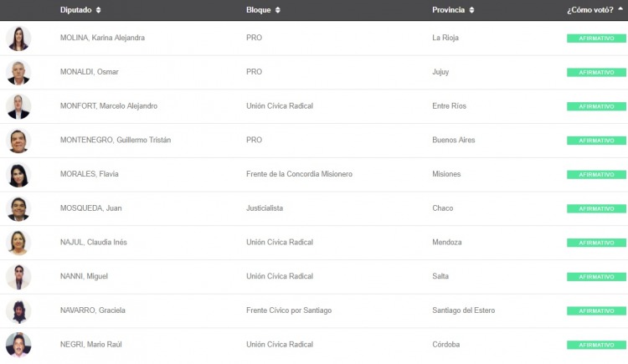The height and width of the screenshot is (364, 628).
Task: Open Claudia Inés Najul's photo
Action: [18, 243]
